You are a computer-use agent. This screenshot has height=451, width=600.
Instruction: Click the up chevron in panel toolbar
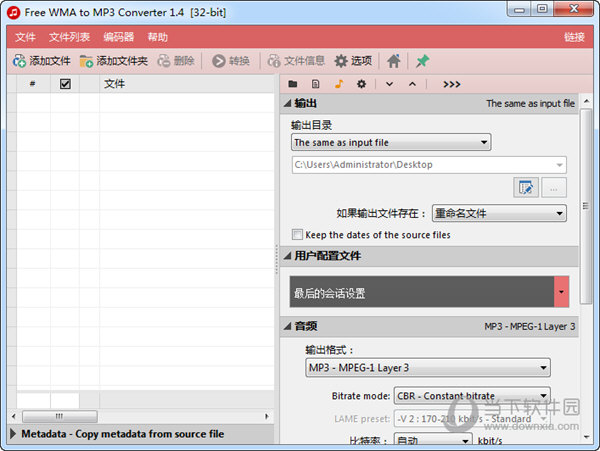pyautogui.click(x=412, y=84)
